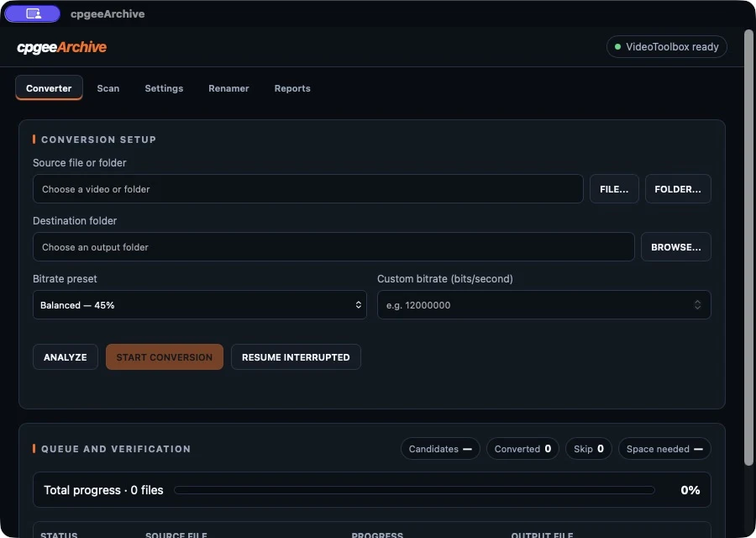
Task: Click the Destination folder input field
Action: pyautogui.click(x=333, y=246)
